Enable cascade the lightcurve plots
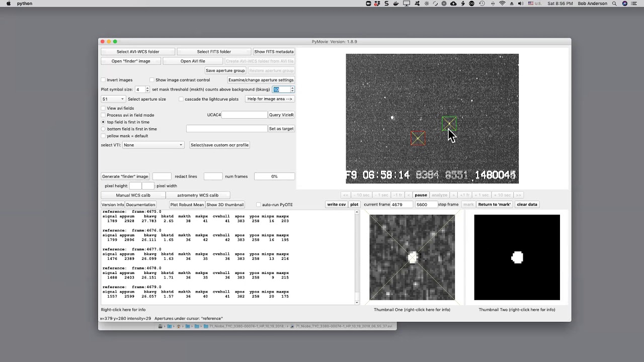This screenshot has height=362, width=644. click(181, 99)
